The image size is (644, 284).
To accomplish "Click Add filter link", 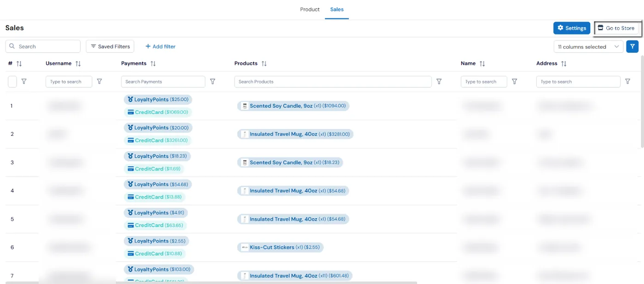I will click(x=161, y=46).
